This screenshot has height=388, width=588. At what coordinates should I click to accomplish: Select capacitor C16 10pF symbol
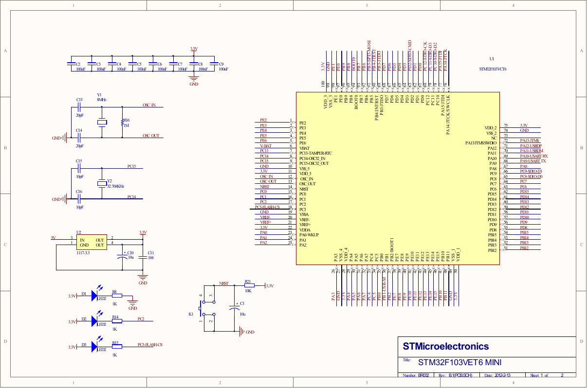[80, 199]
